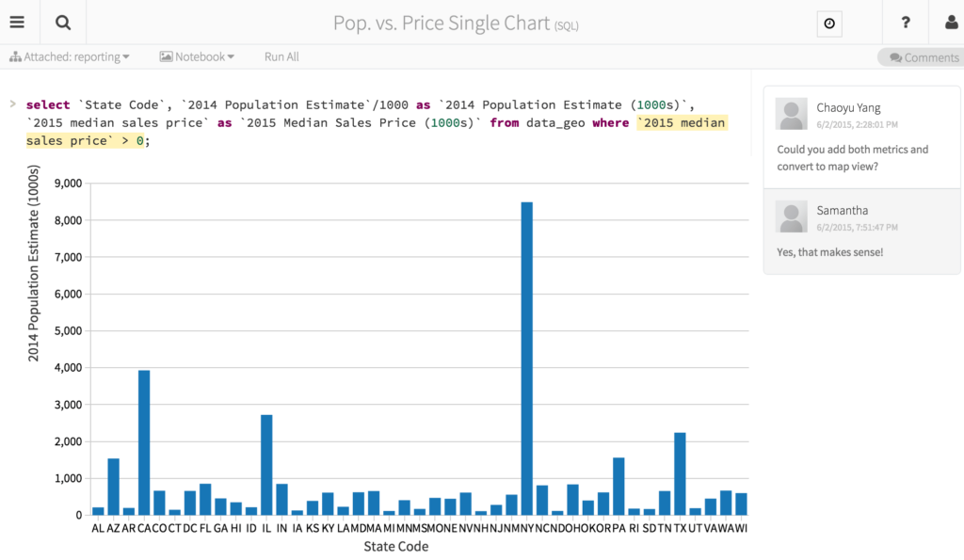Open the clock schedule icon
Image resolution: width=964 pixels, height=560 pixels.
pos(828,24)
